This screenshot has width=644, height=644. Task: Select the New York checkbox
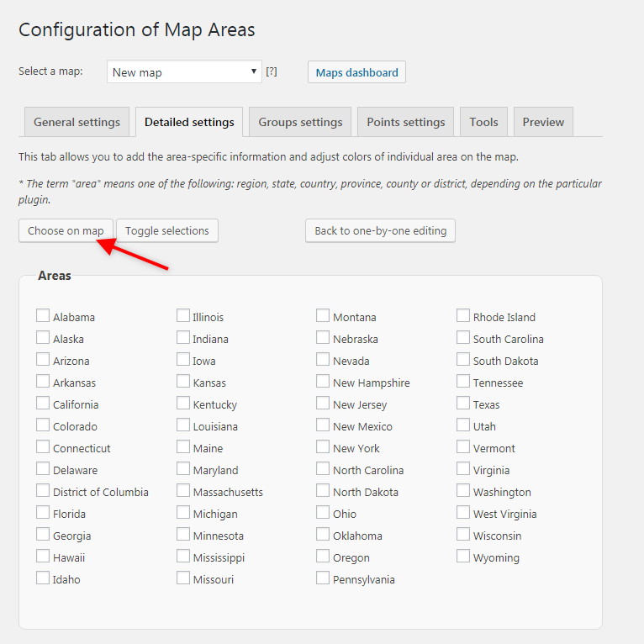point(323,447)
